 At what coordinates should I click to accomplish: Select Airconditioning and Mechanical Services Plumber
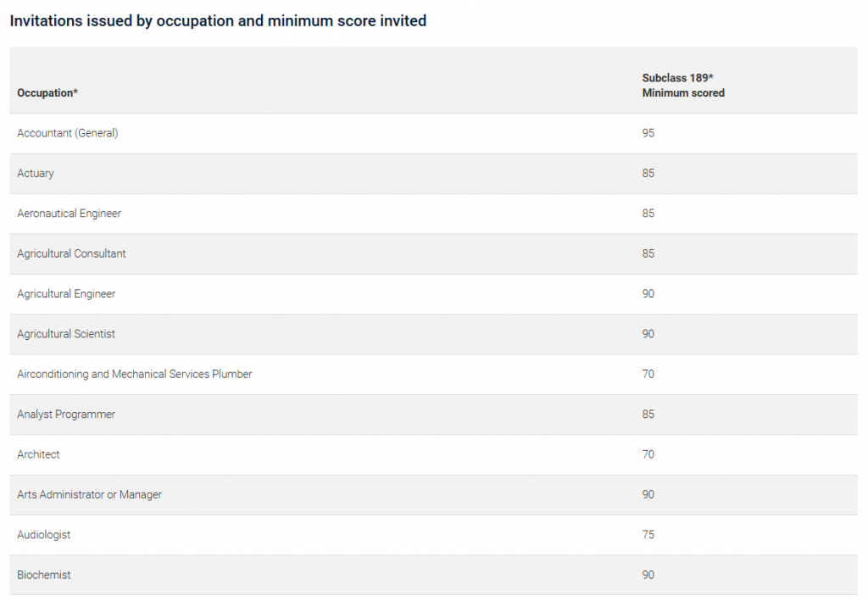pyautogui.click(x=135, y=374)
